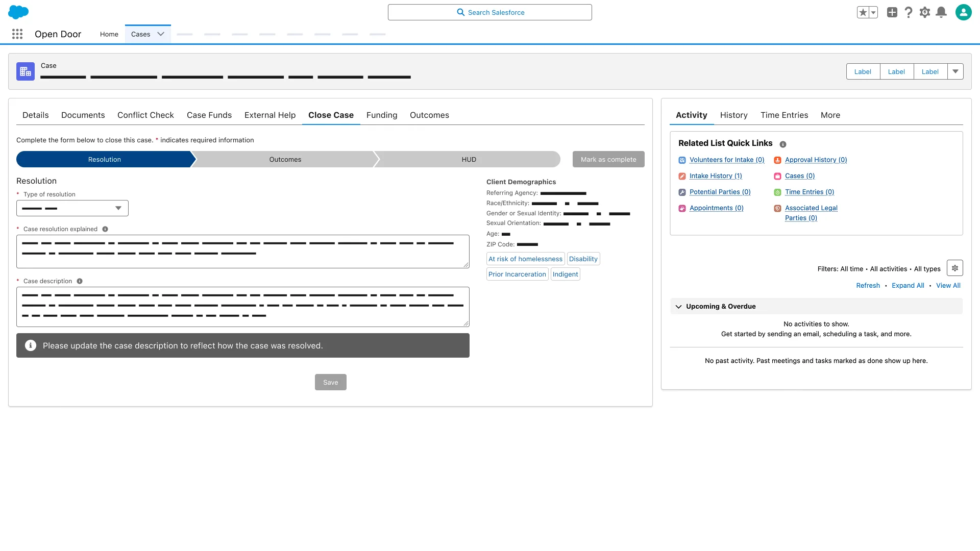
Task: Click the Prior Incarceration tag
Action: tap(517, 274)
